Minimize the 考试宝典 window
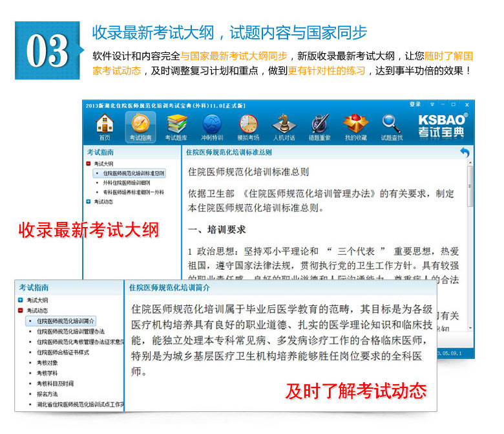The width and height of the screenshot is (504, 434). (443, 105)
